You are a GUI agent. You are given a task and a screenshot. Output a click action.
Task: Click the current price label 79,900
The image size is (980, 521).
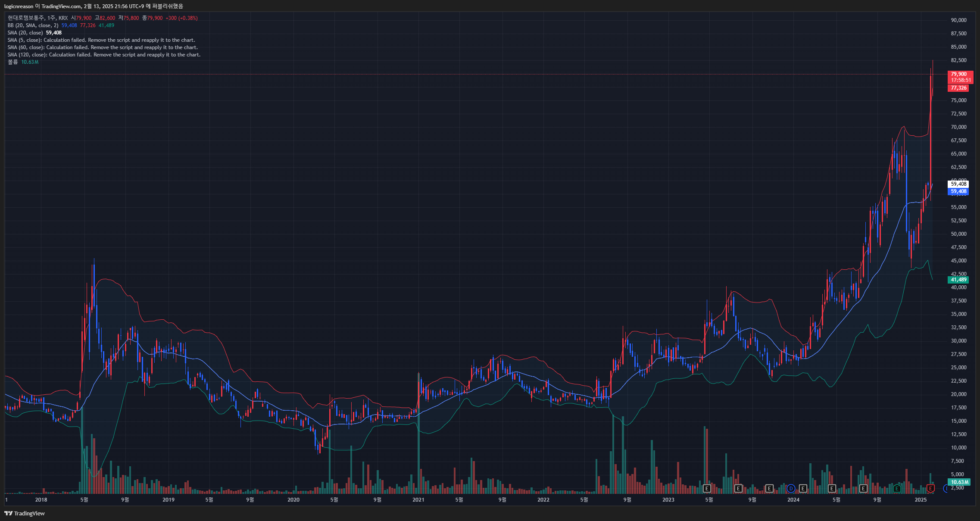pyautogui.click(x=958, y=74)
